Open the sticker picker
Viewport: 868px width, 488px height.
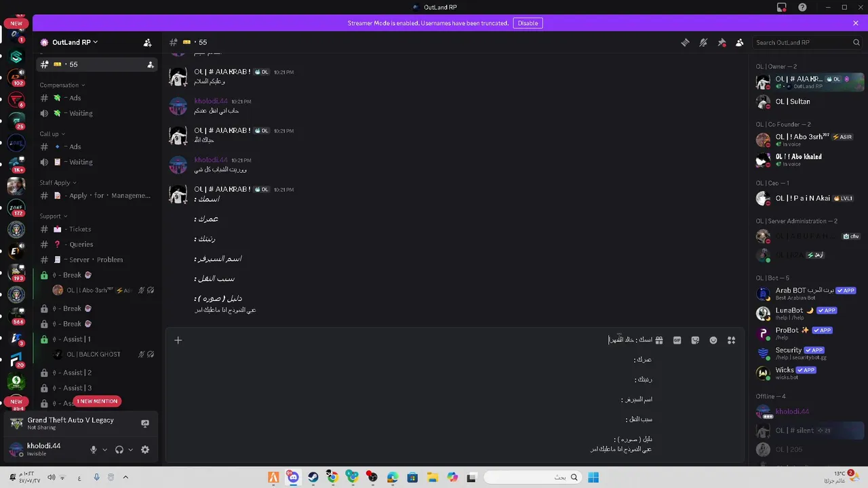695,340
